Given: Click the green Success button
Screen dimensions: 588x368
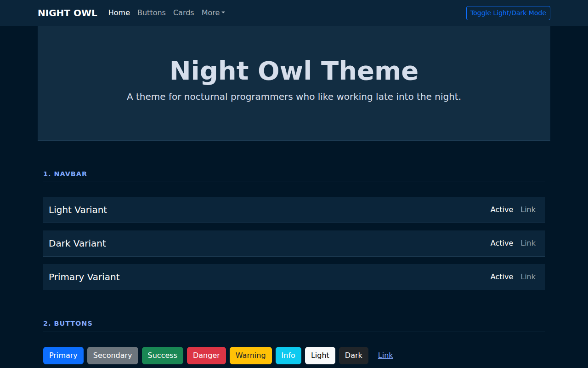Looking at the screenshot, I should [x=163, y=356].
